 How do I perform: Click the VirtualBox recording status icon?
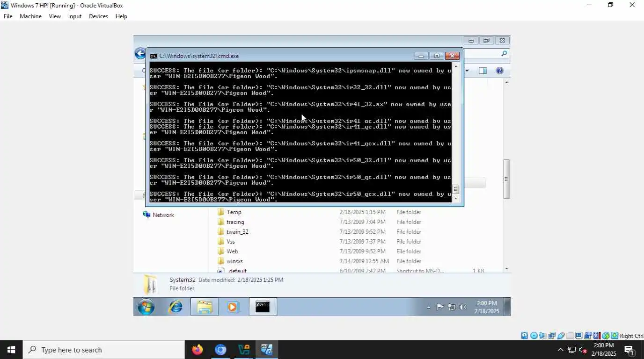click(588, 336)
